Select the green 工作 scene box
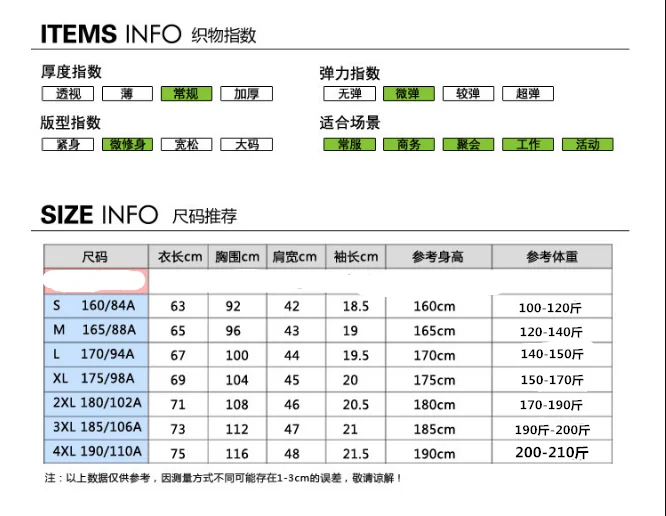 click(x=528, y=144)
